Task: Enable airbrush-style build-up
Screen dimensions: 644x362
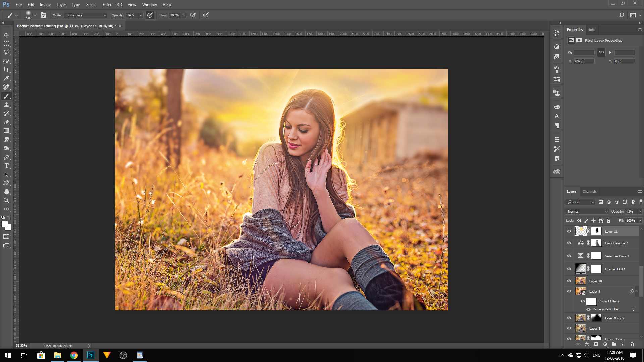Action: pos(193,15)
